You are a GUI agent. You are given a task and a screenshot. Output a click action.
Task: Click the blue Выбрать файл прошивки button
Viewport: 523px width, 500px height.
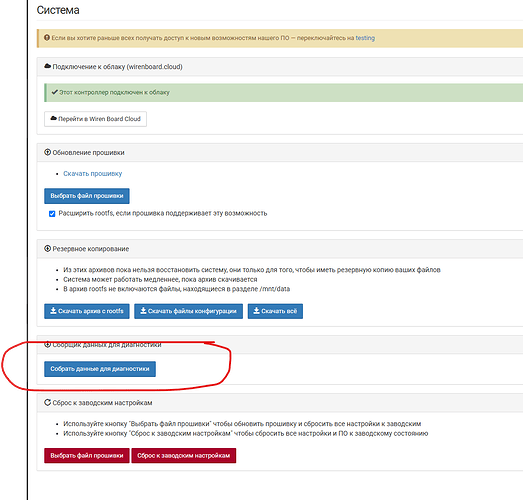pos(87,196)
